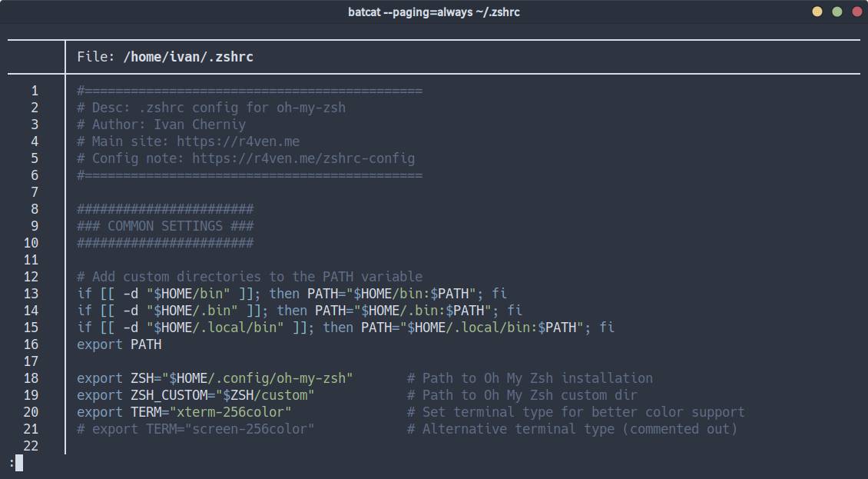
Task: Click the file path /home/ivan/.zshrc in header
Action: coord(188,57)
